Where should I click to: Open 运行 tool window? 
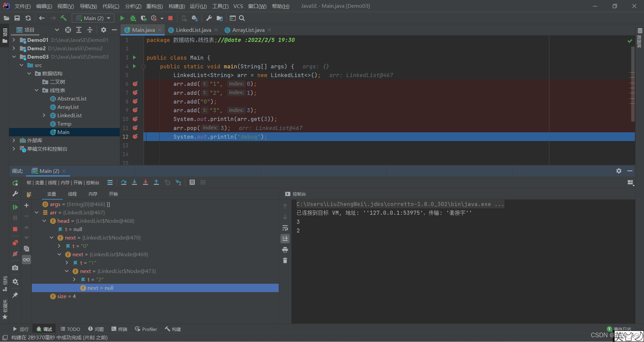[x=20, y=329]
